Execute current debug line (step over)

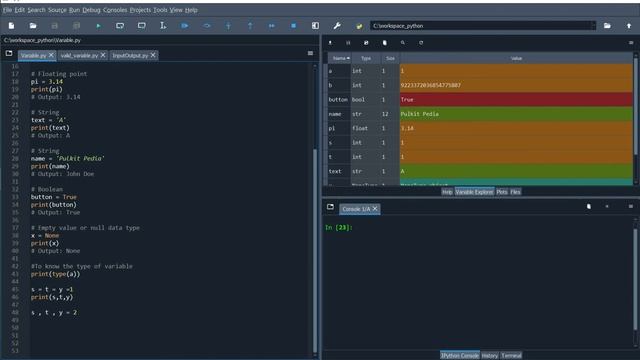tap(207, 26)
